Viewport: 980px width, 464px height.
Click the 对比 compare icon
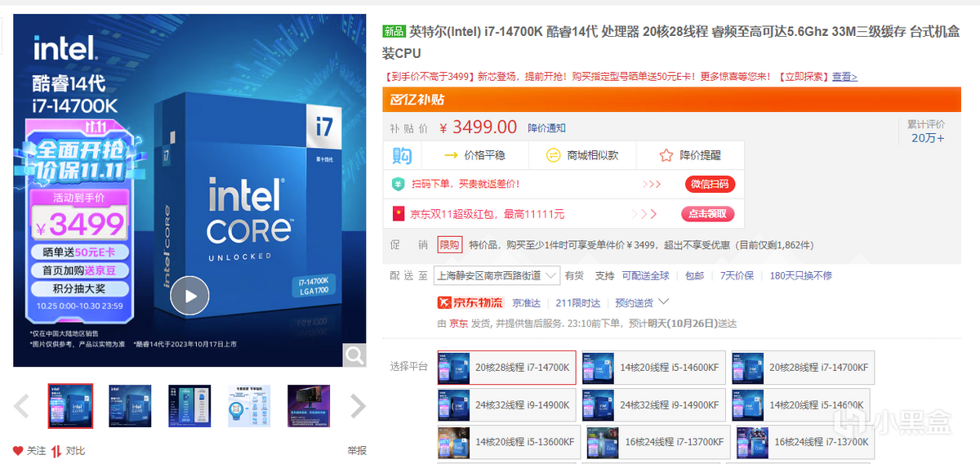click(x=56, y=451)
